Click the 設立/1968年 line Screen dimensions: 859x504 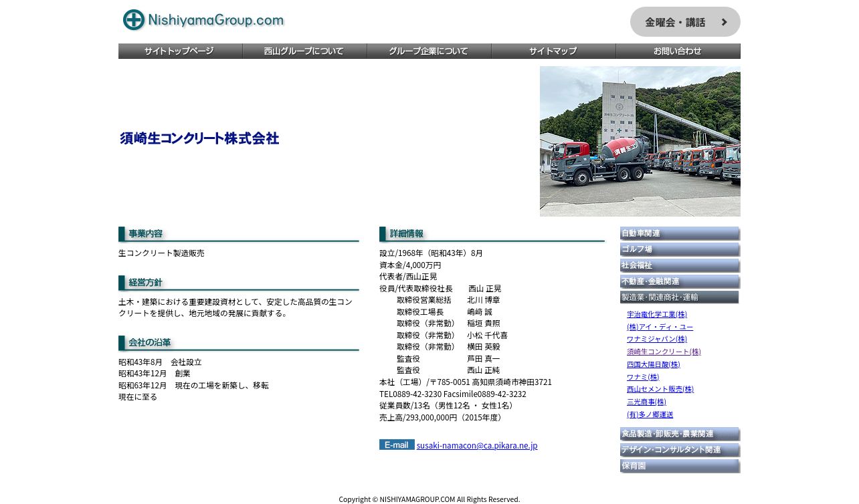pos(431,253)
